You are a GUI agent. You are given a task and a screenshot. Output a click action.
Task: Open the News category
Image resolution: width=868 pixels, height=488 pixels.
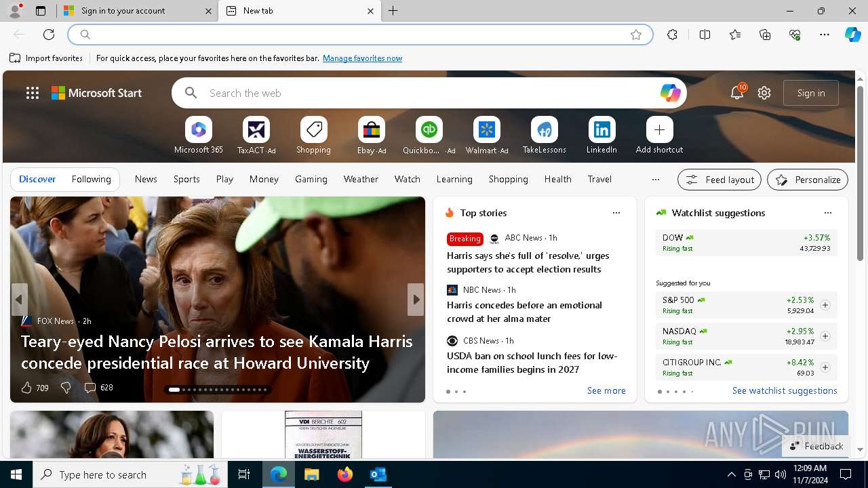tap(146, 179)
